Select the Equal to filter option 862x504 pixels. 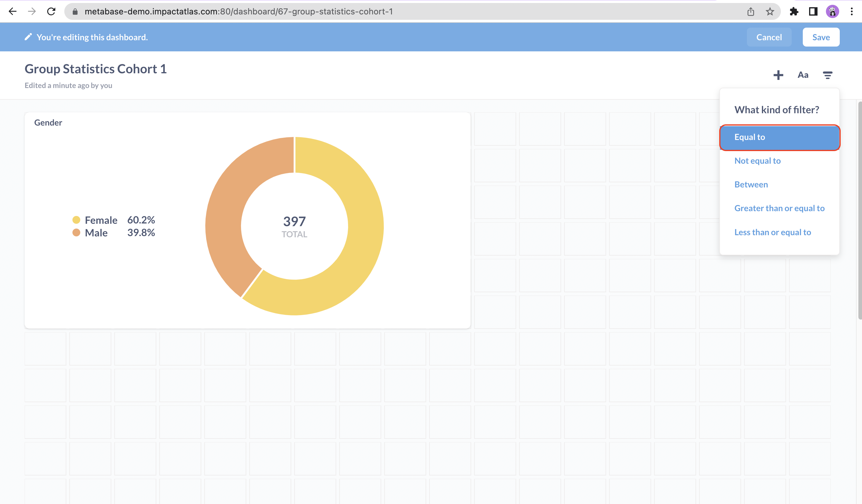click(780, 137)
